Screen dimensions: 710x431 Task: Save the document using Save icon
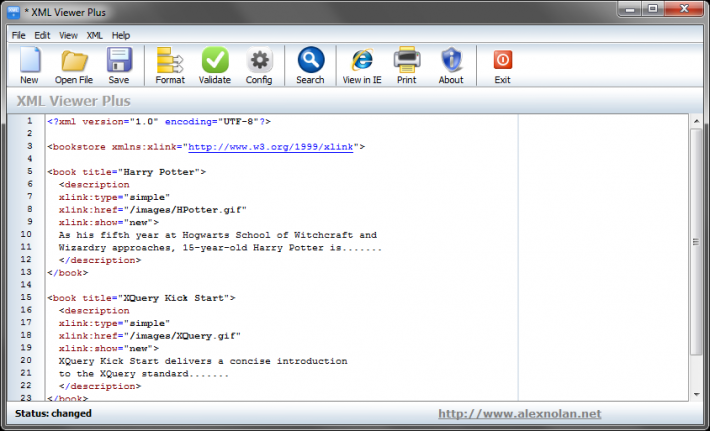click(119, 60)
